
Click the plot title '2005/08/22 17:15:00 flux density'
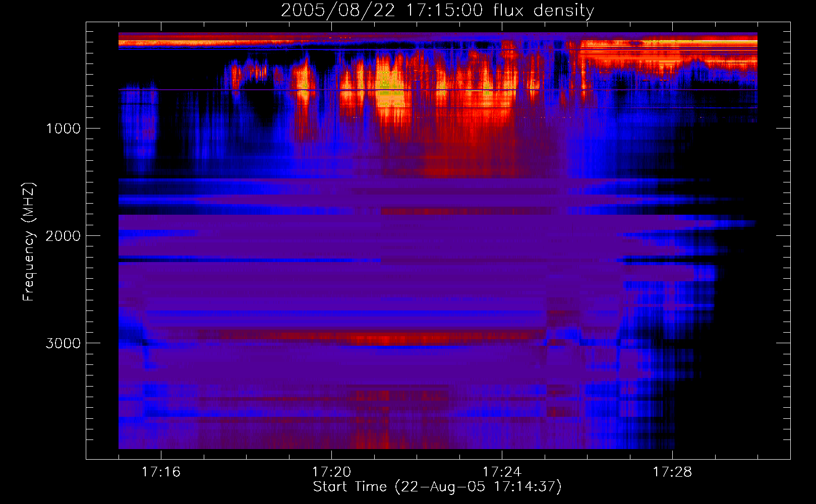point(437,11)
